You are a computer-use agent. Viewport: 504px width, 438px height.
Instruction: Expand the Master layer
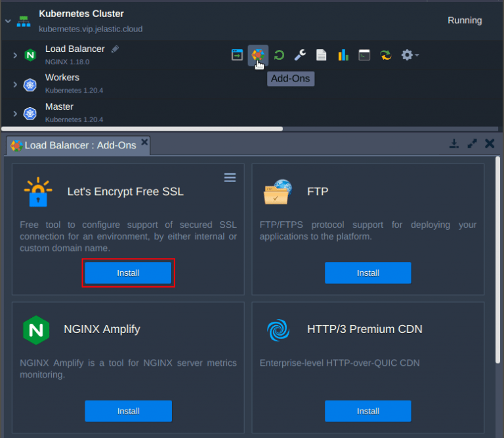point(15,114)
